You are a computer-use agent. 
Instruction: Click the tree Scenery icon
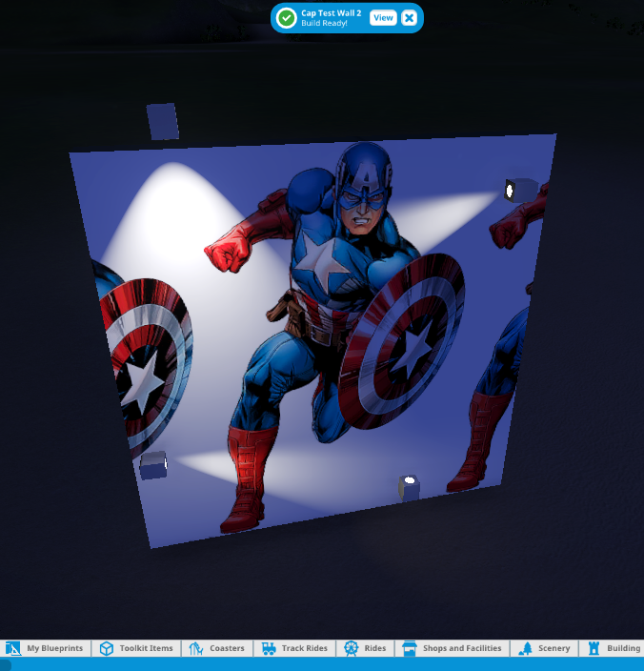tap(525, 648)
